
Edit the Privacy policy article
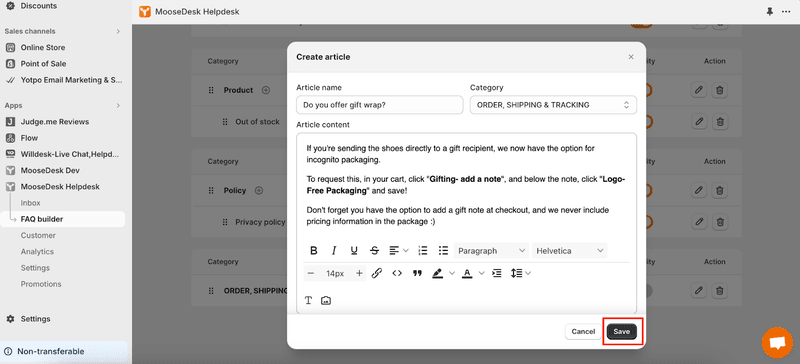[699, 222]
